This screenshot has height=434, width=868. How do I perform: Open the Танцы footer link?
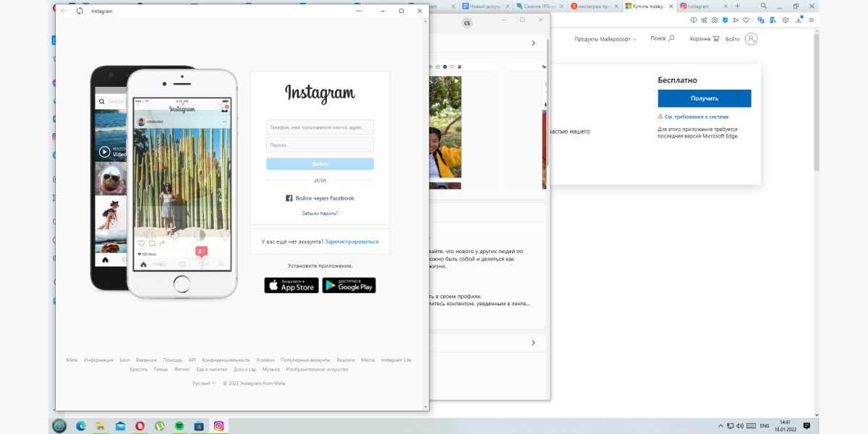click(x=161, y=369)
